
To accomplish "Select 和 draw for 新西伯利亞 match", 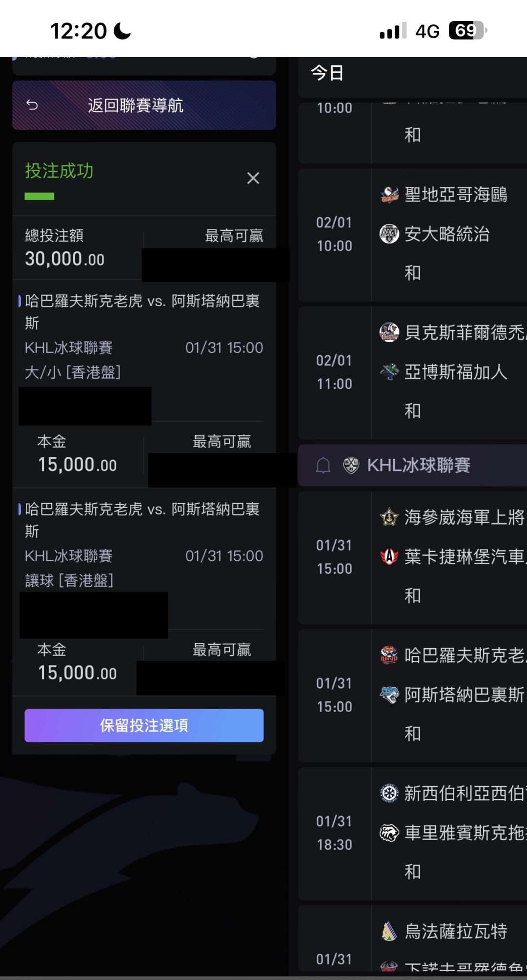I will (x=412, y=872).
